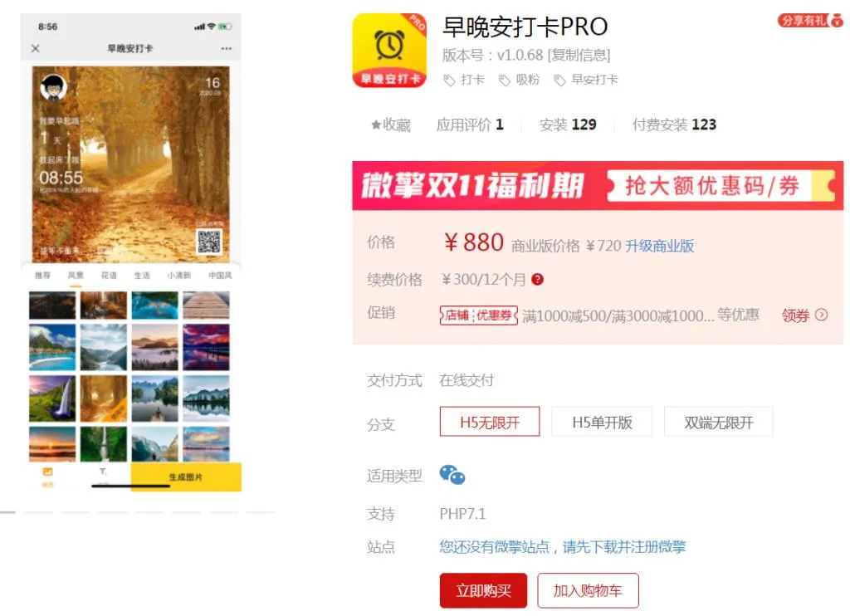
Task: Click the 立即购买 buy now button
Action: click(x=483, y=590)
